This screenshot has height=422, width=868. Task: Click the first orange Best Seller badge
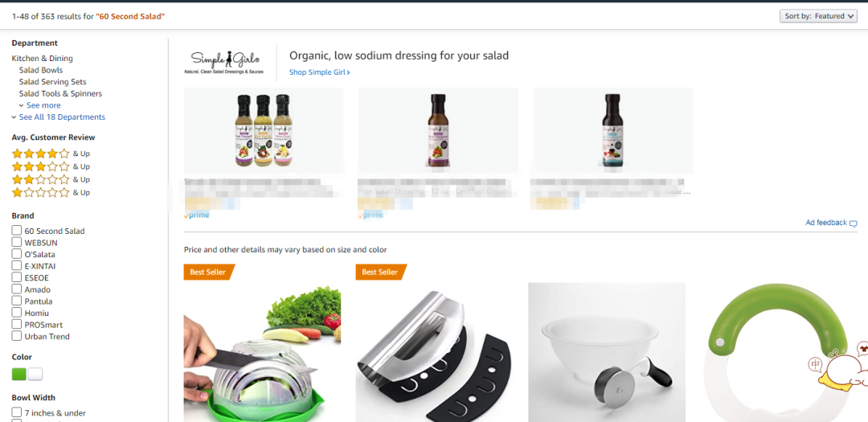pyautogui.click(x=209, y=272)
